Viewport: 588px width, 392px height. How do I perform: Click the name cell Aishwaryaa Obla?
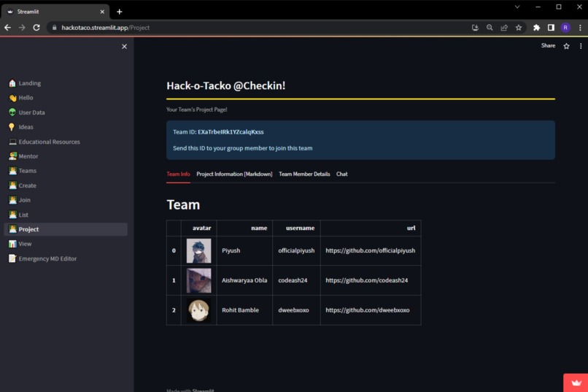244,280
